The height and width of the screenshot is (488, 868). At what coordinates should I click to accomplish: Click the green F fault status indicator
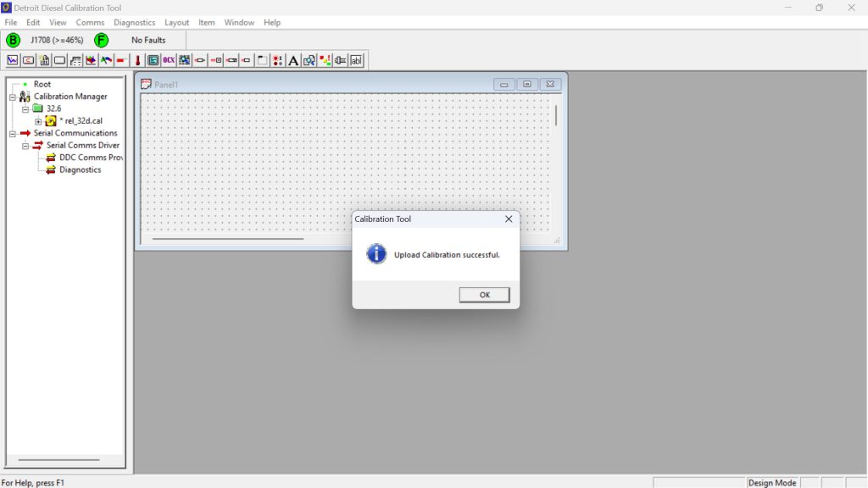tap(101, 39)
